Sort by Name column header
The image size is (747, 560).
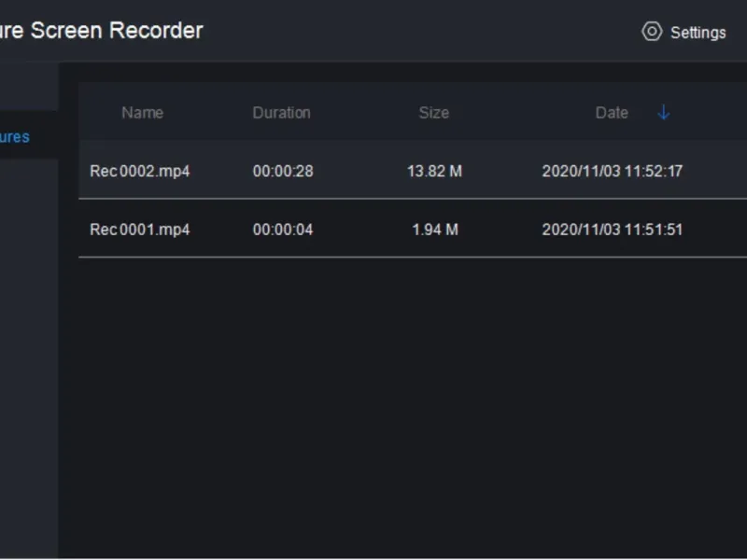click(143, 112)
